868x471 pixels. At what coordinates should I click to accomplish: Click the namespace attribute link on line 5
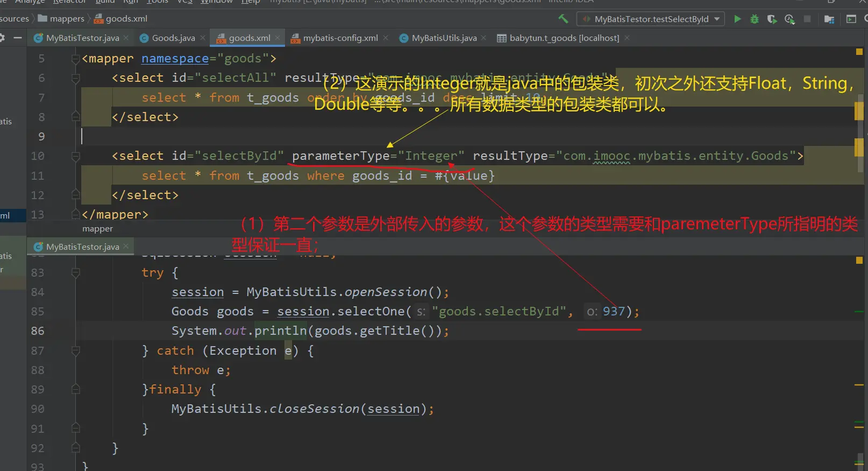pos(175,59)
